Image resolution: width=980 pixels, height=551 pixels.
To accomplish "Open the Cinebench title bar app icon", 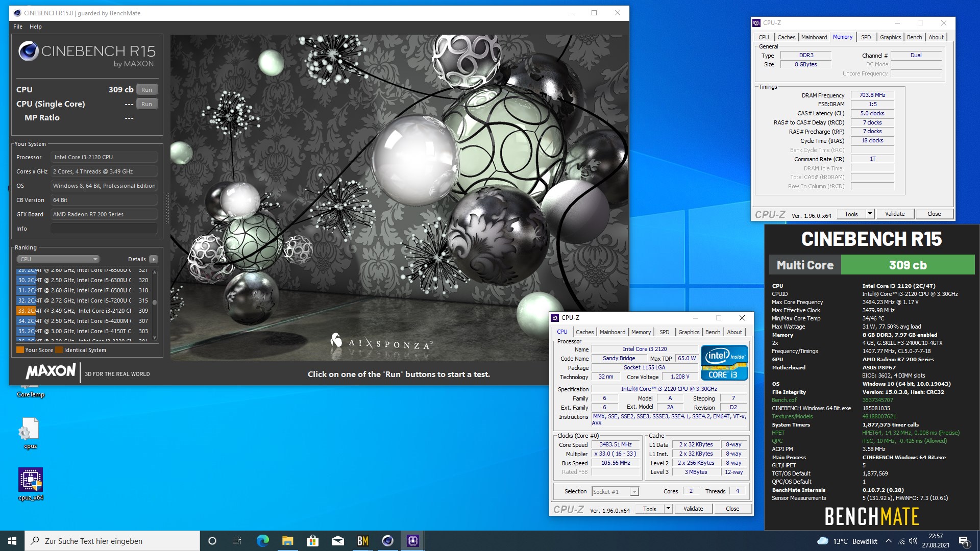I will pyautogui.click(x=17, y=13).
